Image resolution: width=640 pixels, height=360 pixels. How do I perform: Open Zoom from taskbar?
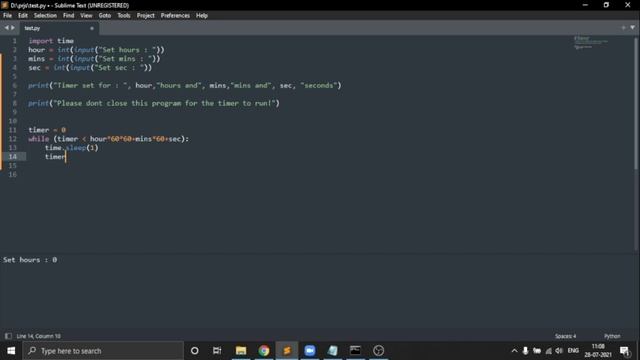click(310, 351)
